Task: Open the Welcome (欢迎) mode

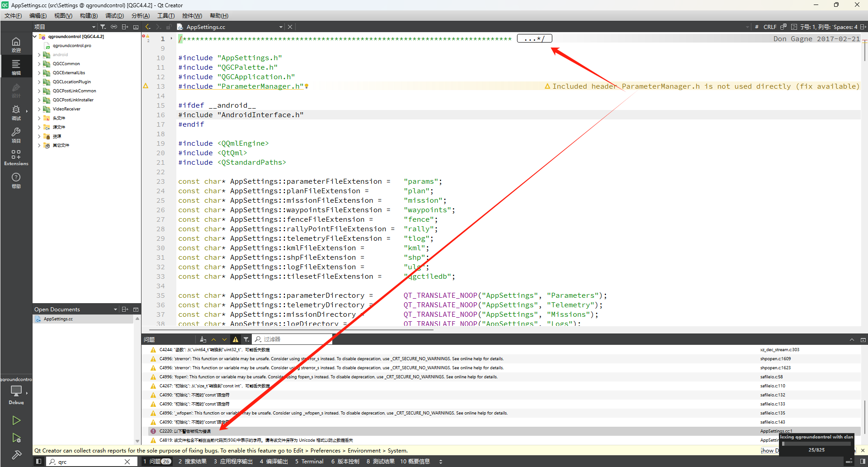Action: pos(16,44)
